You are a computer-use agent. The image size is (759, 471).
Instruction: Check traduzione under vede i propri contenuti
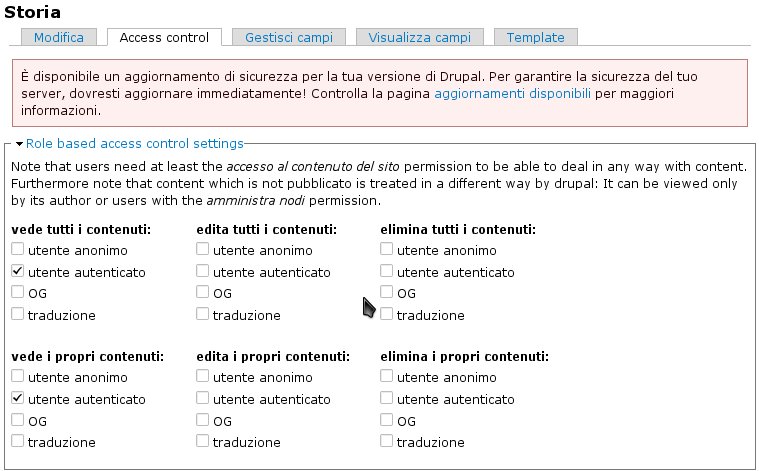[x=18, y=441]
